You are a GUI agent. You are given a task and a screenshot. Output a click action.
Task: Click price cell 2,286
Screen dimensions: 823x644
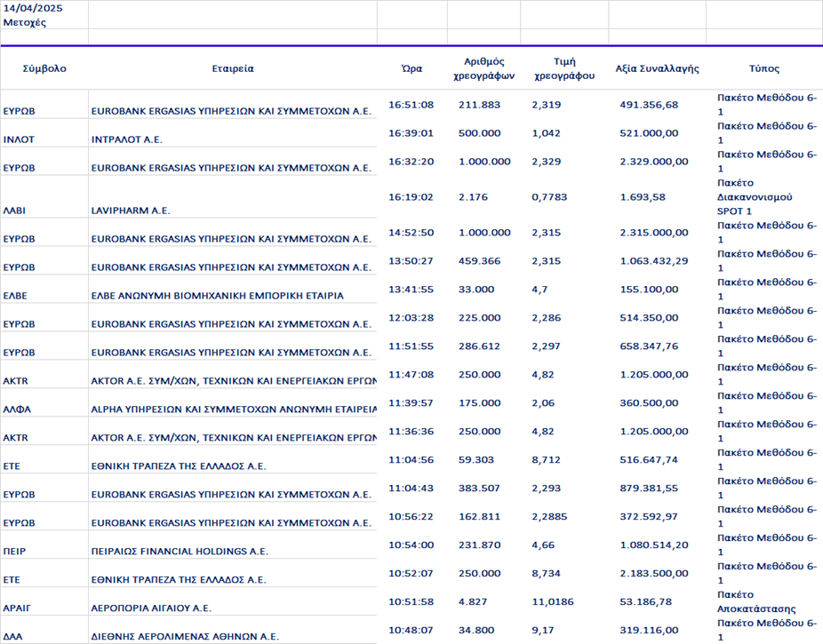pyautogui.click(x=546, y=318)
